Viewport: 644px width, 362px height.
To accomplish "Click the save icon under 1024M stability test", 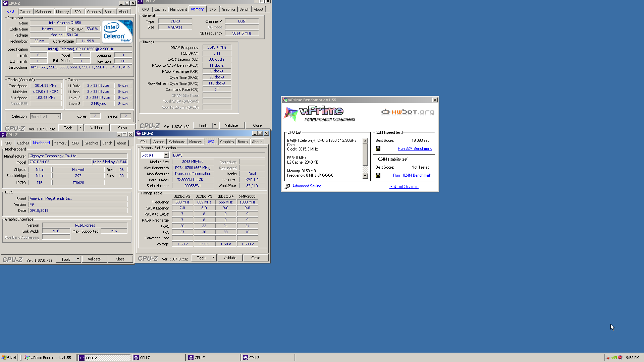I will pyautogui.click(x=378, y=175).
